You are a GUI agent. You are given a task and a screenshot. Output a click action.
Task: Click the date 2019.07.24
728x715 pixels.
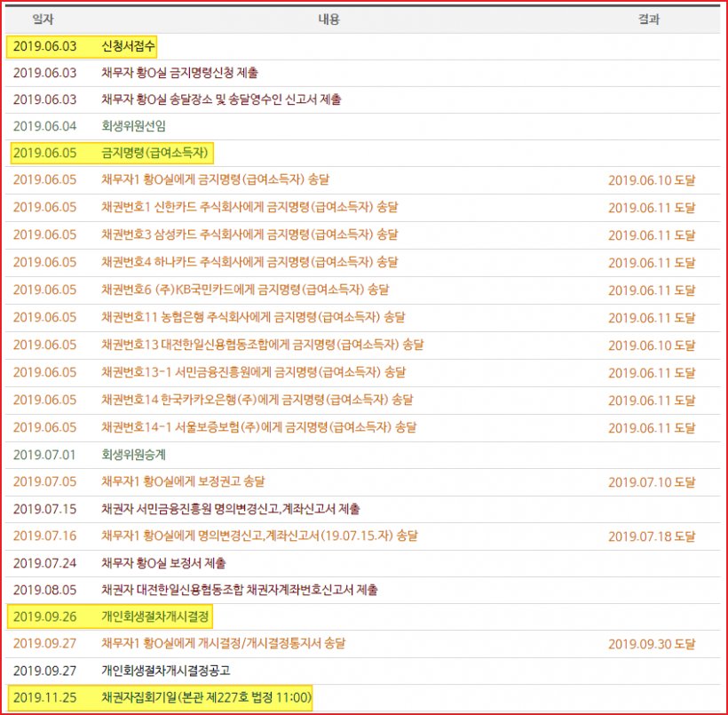44,563
